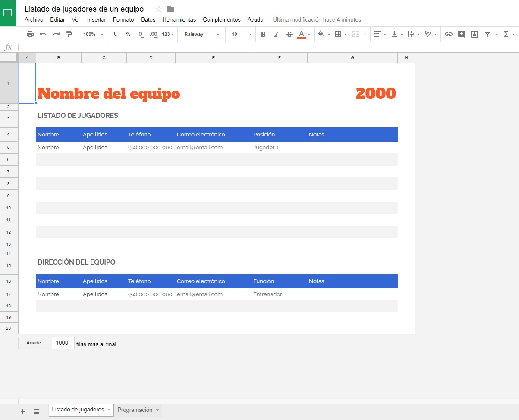Insert a link using chain icon

point(449,34)
